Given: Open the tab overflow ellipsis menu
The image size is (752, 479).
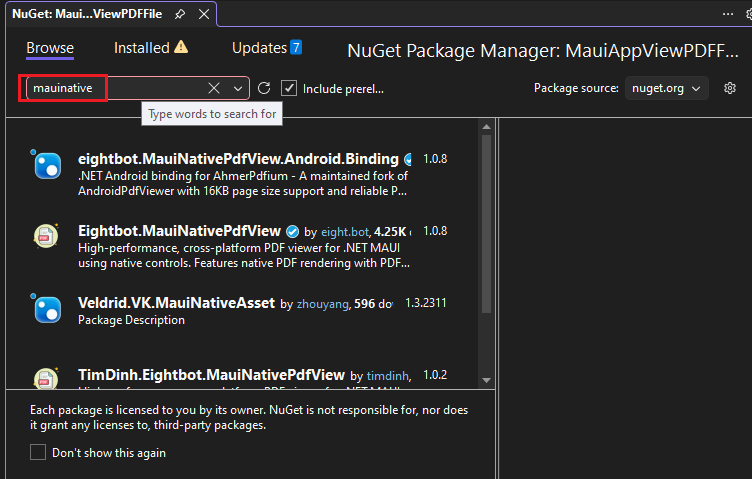Looking at the screenshot, I should point(728,14).
